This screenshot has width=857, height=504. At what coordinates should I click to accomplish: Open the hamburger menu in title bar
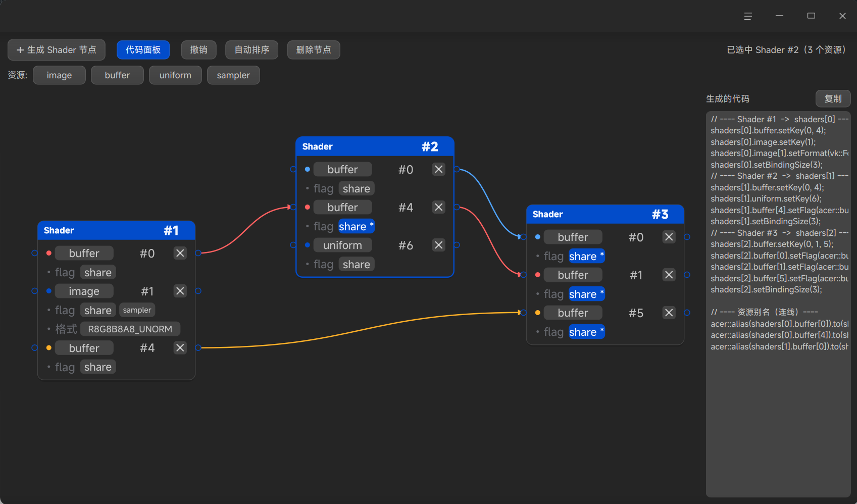click(x=748, y=16)
